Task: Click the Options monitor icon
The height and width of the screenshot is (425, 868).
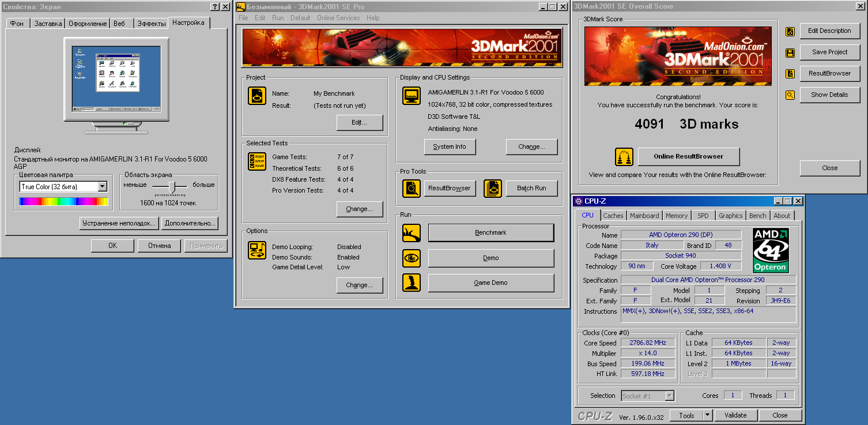Action: [x=257, y=250]
